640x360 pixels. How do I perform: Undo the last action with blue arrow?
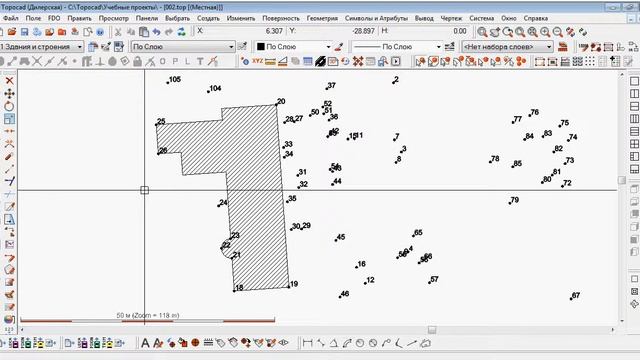coord(156,31)
